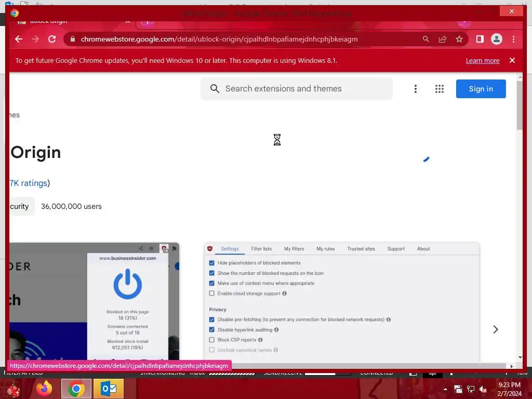Select the About tab
Screen dimensions: 532x399
coord(423,249)
